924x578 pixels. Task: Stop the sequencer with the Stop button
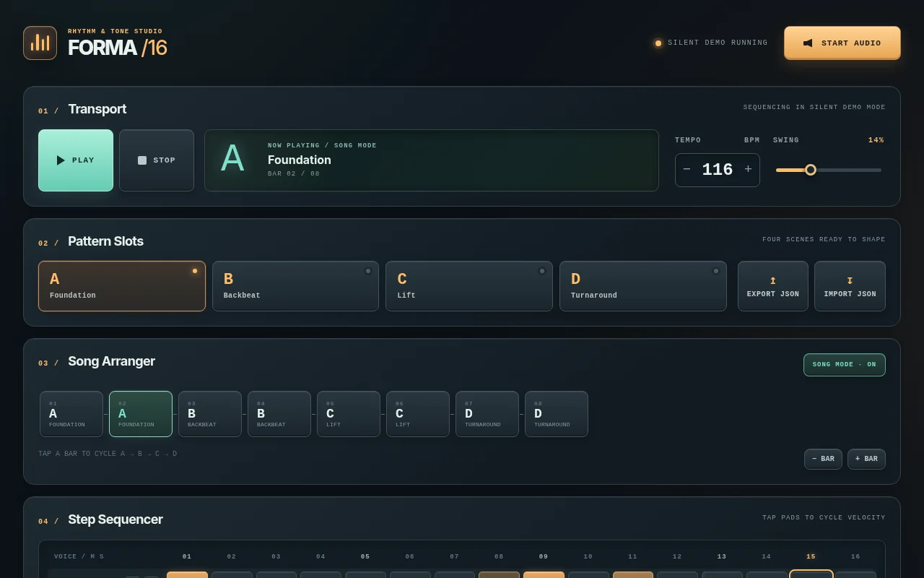click(157, 160)
